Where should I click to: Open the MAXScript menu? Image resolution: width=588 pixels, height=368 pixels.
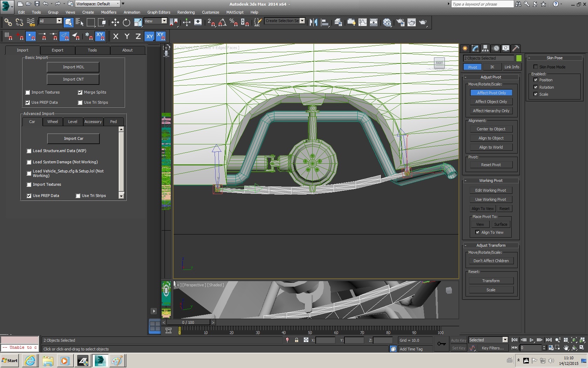click(x=234, y=12)
